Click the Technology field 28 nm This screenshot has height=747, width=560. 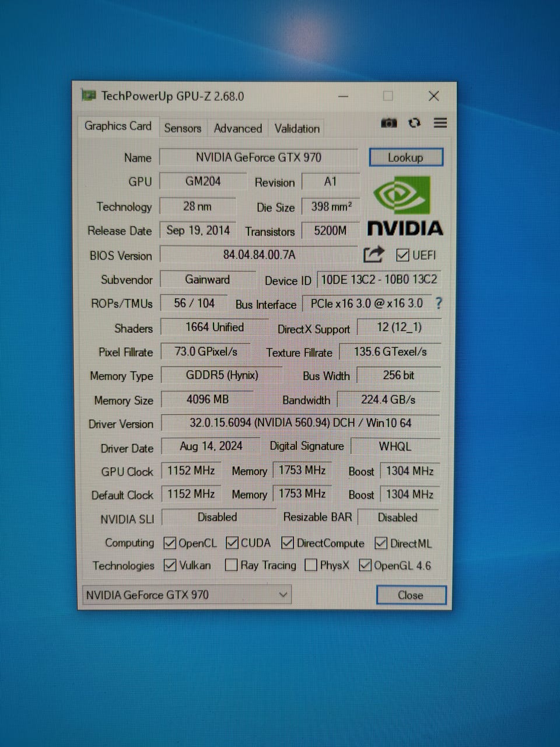[197, 206]
